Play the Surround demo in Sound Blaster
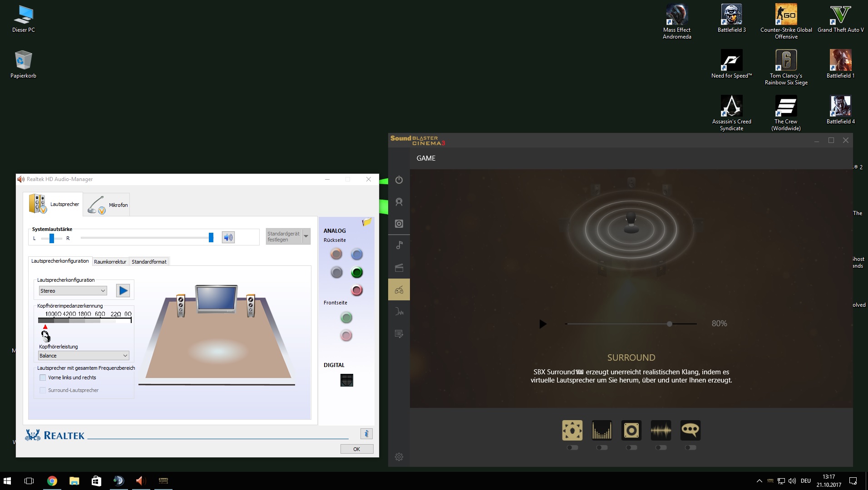 [x=543, y=324]
